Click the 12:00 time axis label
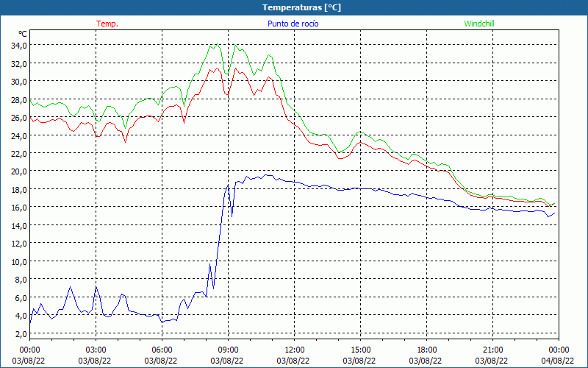 coord(295,350)
